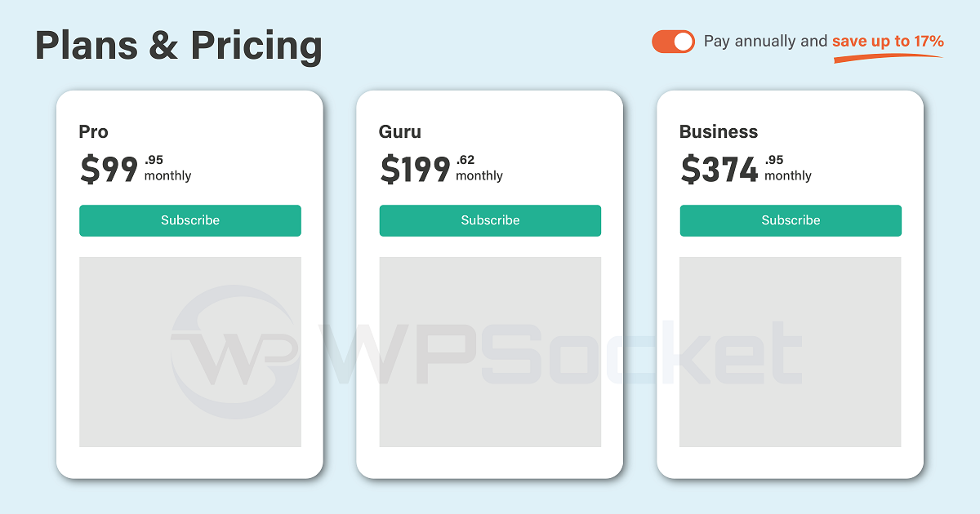Click 'monthly' label under Pro price
Viewport: 980px width, 514px height.
(x=168, y=176)
